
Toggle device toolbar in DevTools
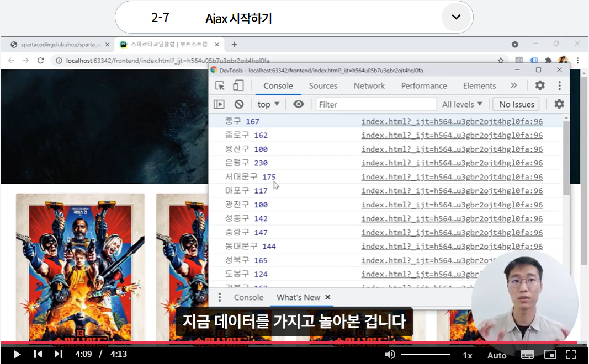[238, 85]
